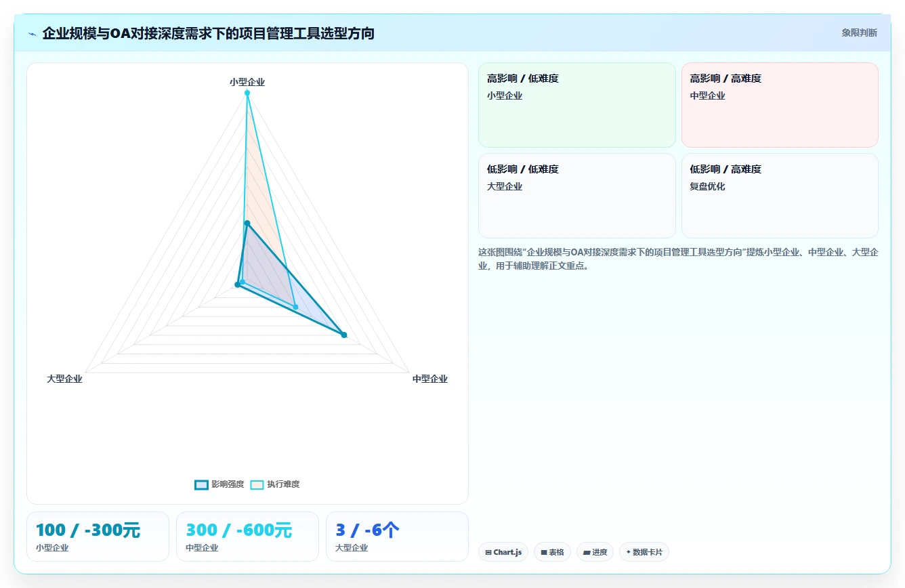Select the 进度 tag
This screenshot has height=588, width=905.
[x=595, y=552]
